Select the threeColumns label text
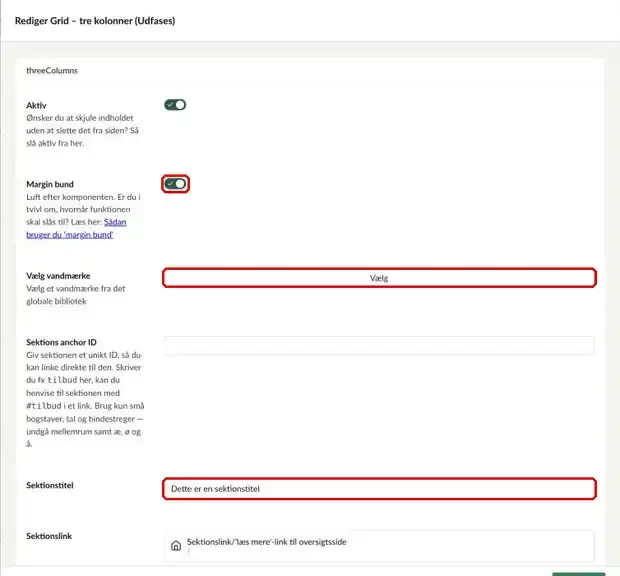Screen dimensions: 620x576 [x=52, y=71]
